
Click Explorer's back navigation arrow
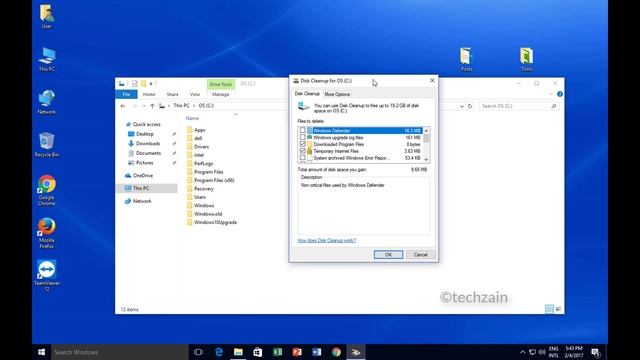pos(123,106)
